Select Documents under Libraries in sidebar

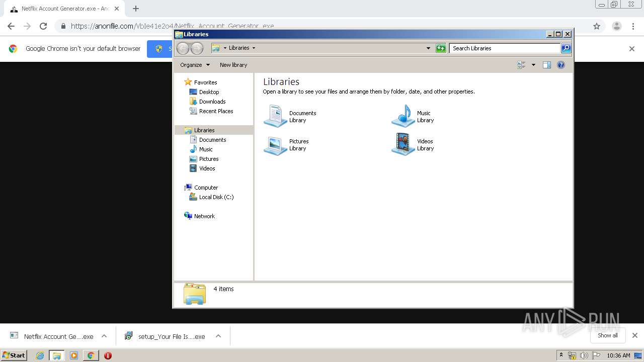212,140
